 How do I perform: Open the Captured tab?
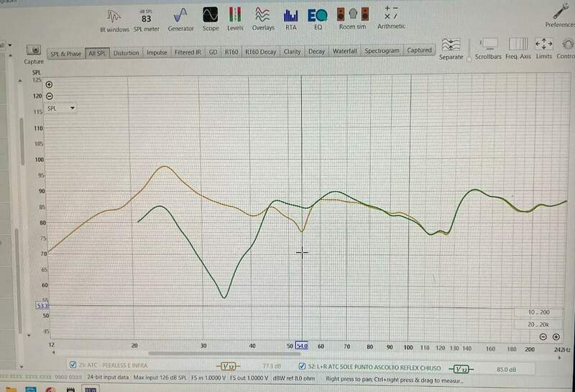pyautogui.click(x=420, y=50)
